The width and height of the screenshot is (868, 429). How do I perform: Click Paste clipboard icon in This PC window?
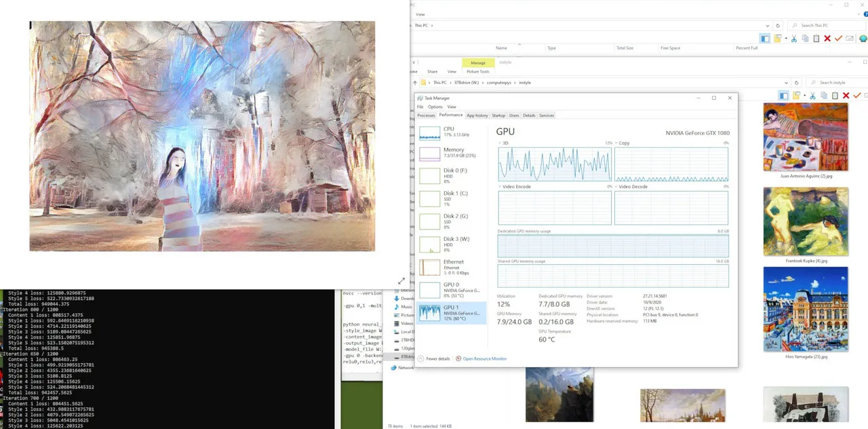coord(816,39)
